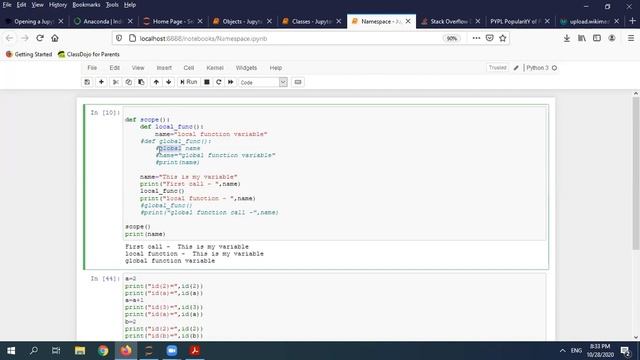
Task: Save page to Pocket icon
Action: click(x=489, y=38)
